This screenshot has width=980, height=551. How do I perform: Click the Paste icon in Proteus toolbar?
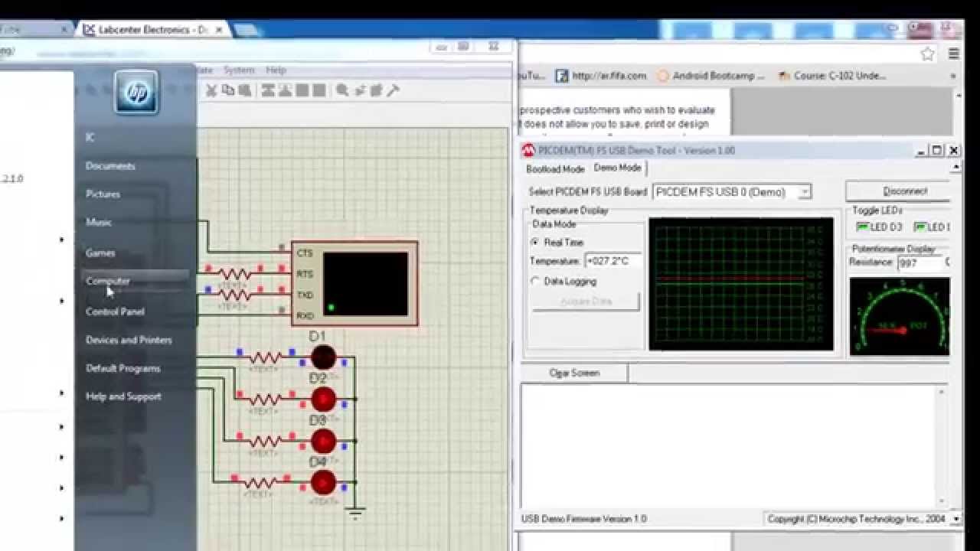coord(245,90)
